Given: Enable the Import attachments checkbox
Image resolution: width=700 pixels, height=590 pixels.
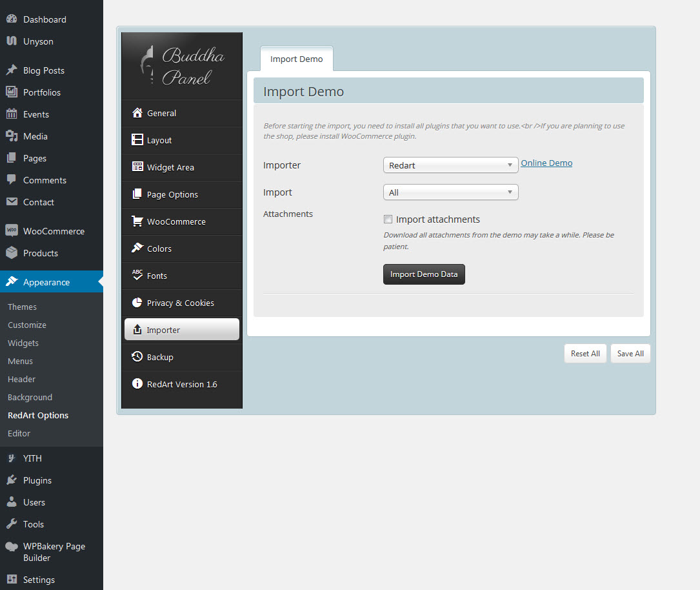Looking at the screenshot, I should point(388,219).
